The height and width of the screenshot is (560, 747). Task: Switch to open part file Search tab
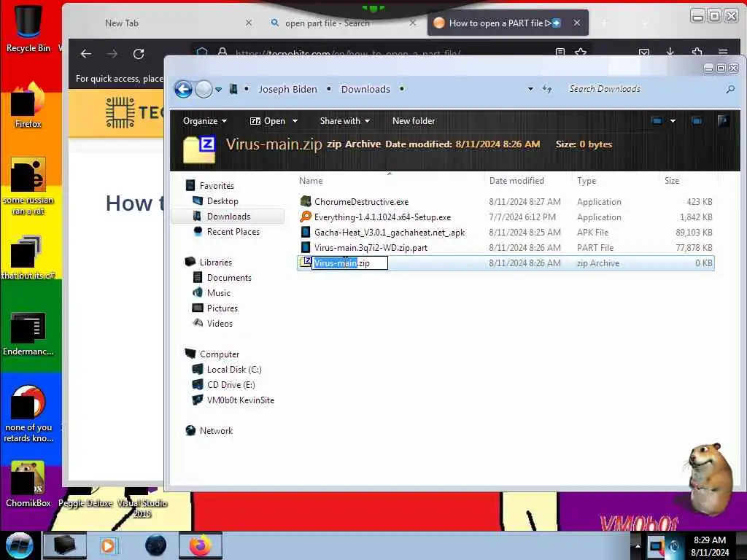coord(328,23)
